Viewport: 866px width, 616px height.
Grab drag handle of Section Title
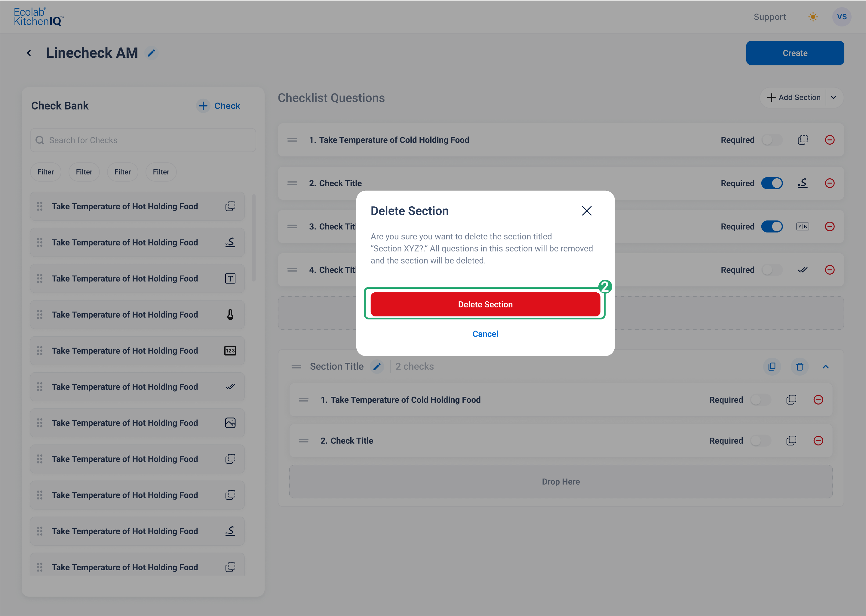pyautogui.click(x=296, y=366)
